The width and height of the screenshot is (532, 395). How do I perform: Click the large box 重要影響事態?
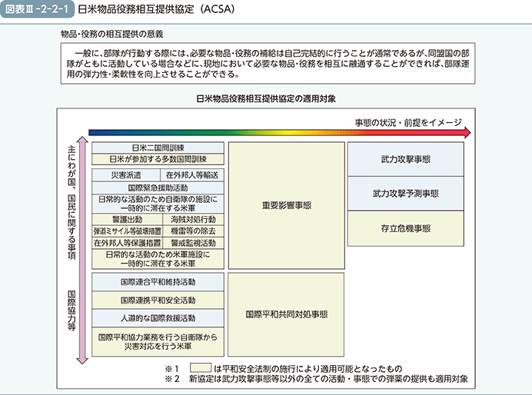[x=287, y=205]
